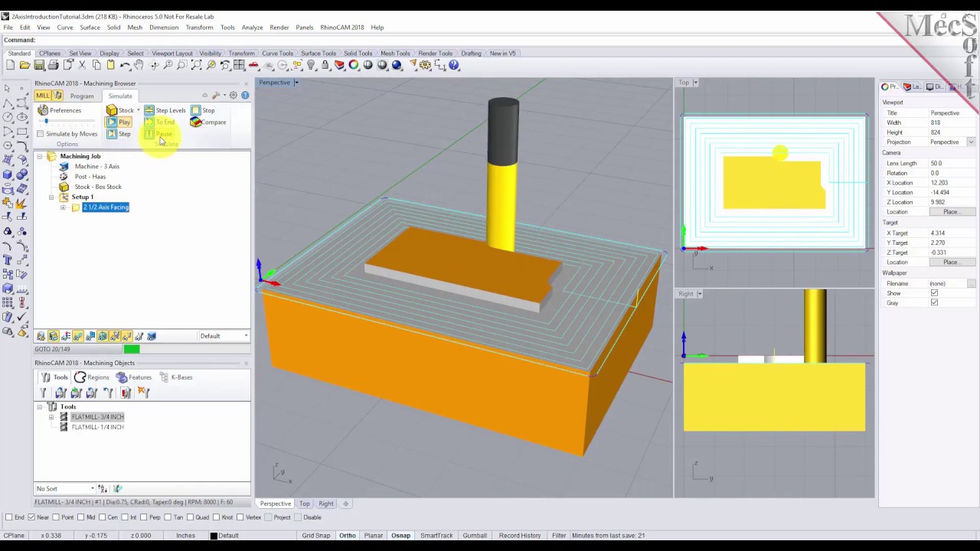Toggle Near osnap checkbox
Screen dimensions: 980x551
[x=31, y=517]
